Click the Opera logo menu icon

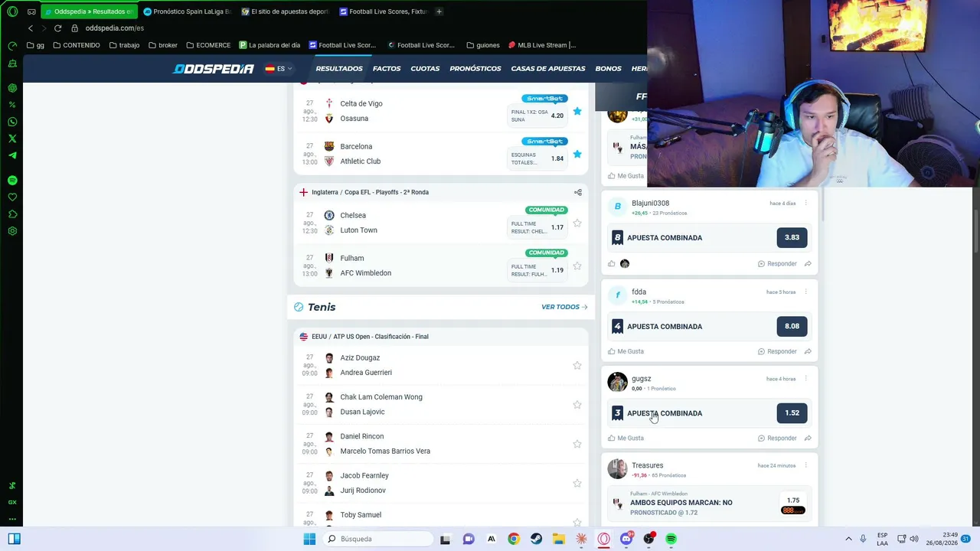12,11
